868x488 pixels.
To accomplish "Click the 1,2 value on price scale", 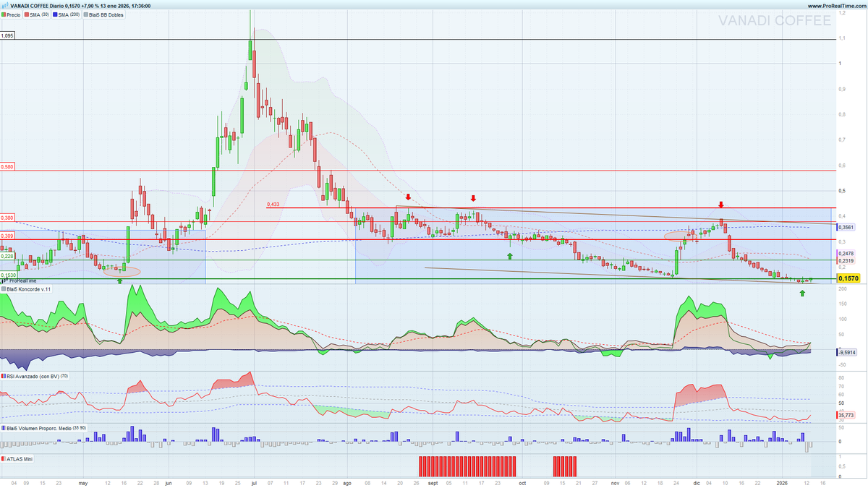I will [842, 13].
